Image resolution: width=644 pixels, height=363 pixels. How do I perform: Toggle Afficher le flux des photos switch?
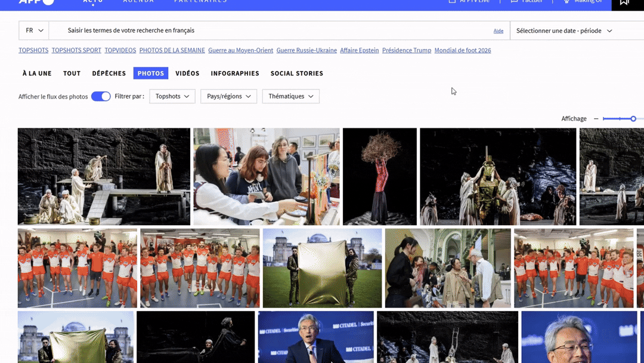pyautogui.click(x=101, y=96)
